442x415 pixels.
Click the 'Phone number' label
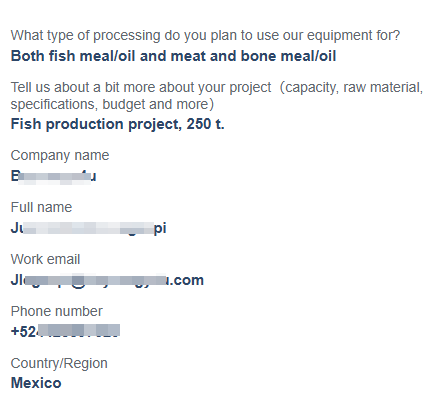click(56, 311)
